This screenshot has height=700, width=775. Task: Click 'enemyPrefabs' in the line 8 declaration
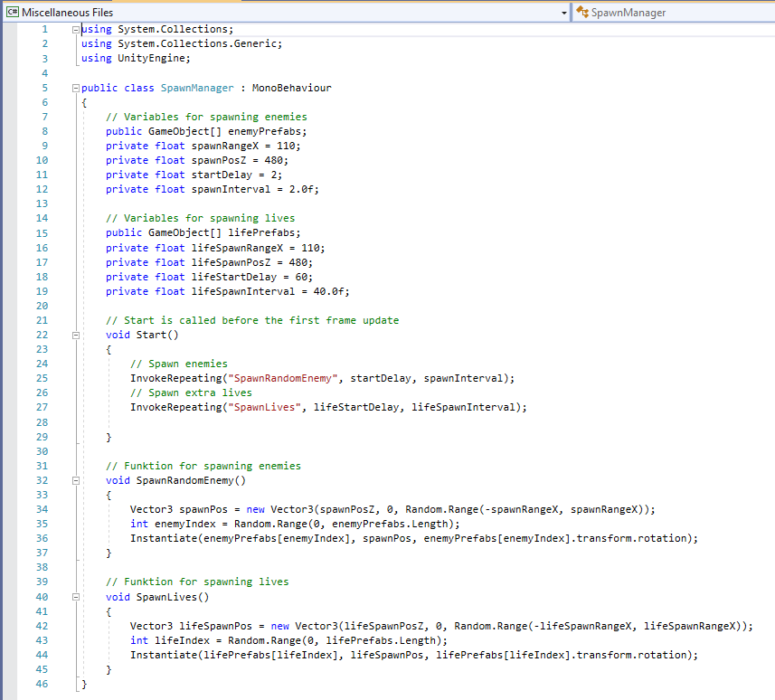(x=264, y=131)
